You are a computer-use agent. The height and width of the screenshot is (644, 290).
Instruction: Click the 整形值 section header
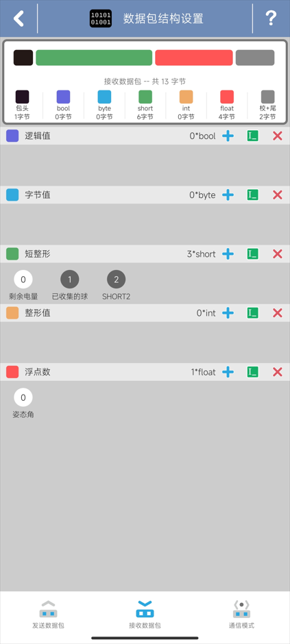(145, 313)
